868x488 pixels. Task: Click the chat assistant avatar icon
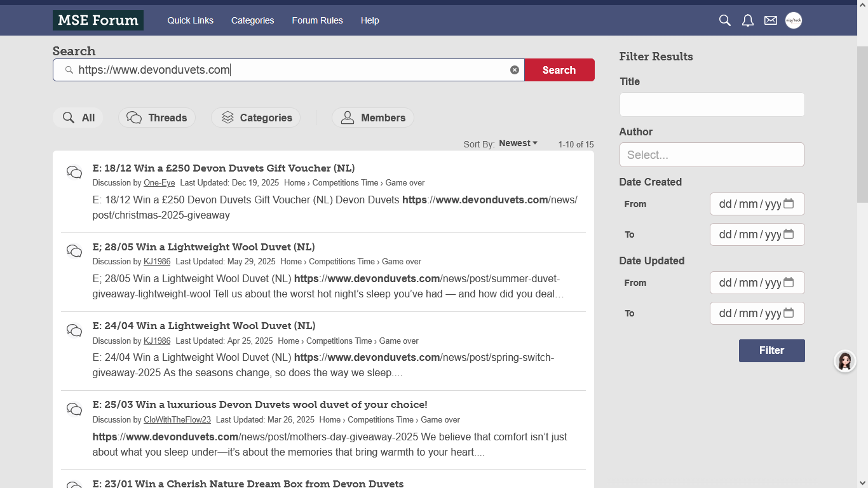point(844,362)
